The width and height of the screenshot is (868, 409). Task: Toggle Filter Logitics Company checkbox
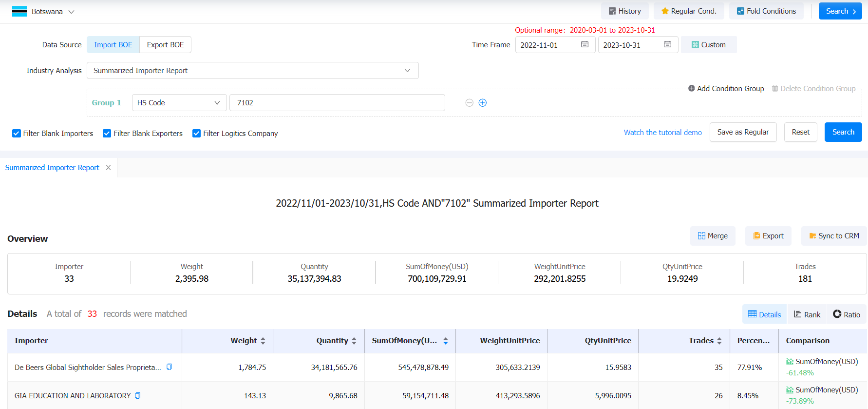point(197,134)
